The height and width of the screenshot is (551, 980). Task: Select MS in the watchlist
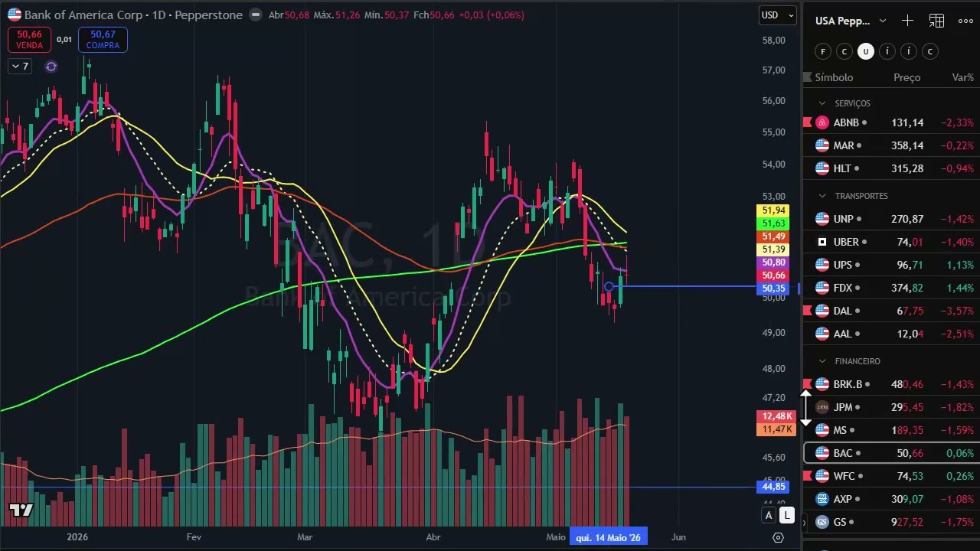pos(891,430)
